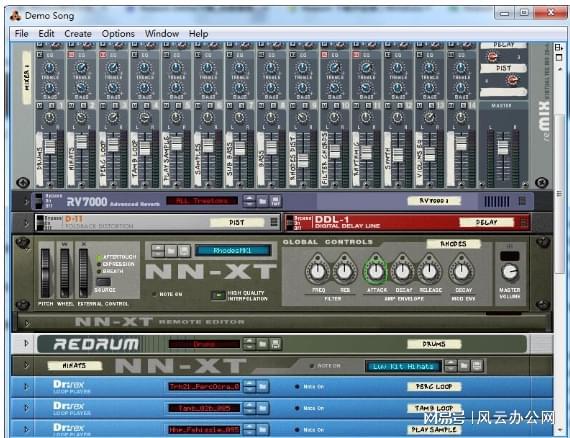The height and width of the screenshot is (438, 570).
Task: Unfold the Redrum drum machine
Action: tap(26, 343)
